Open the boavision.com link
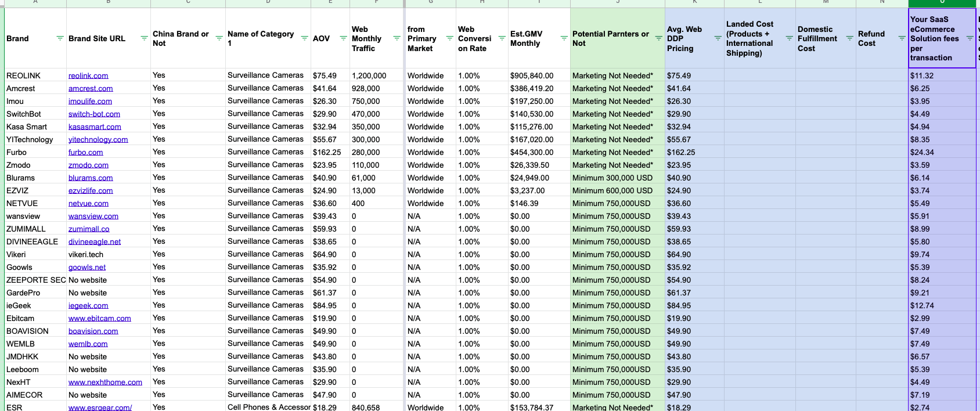Viewport: 980px width, 411px height. coord(93,331)
